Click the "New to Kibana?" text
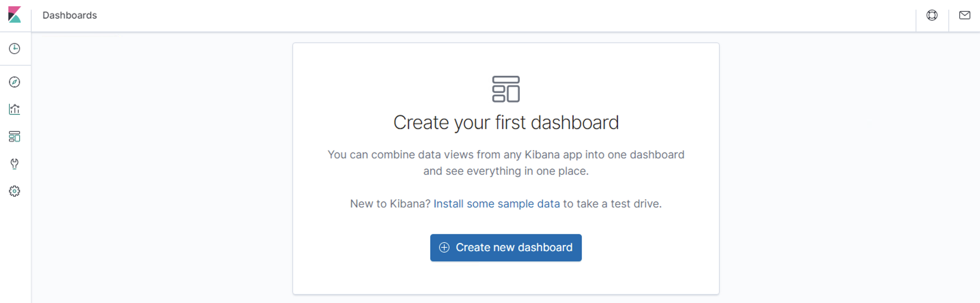This screenshot has height=303, width=980. click(x=390, y=204)
